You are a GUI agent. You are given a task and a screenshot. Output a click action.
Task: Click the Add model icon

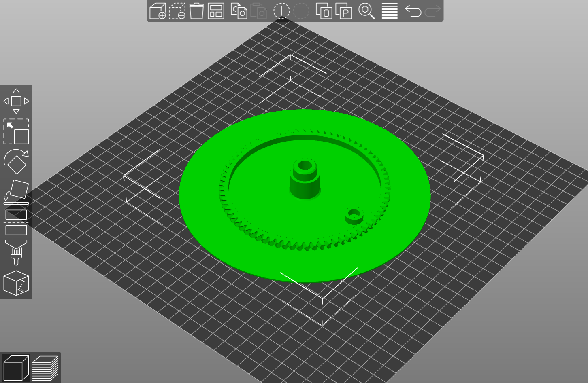pyautogui.click(x=158, y=11)
